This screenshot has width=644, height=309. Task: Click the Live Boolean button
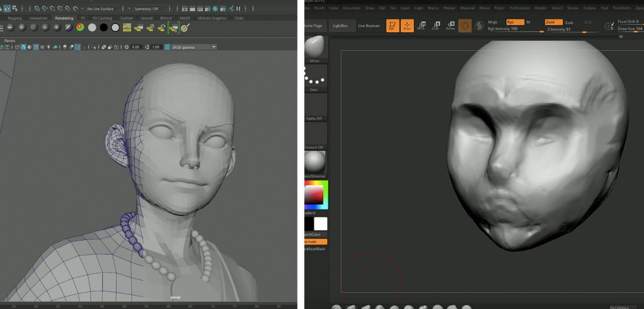369,26
